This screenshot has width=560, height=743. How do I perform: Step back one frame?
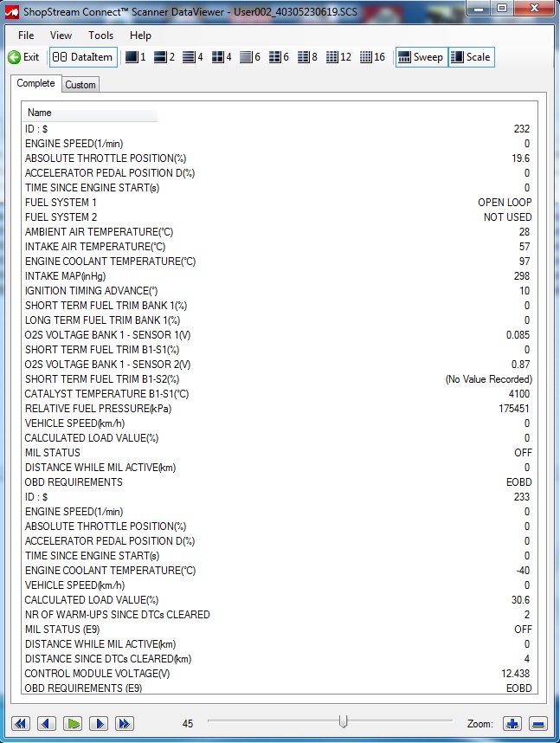tap(46, 723)
